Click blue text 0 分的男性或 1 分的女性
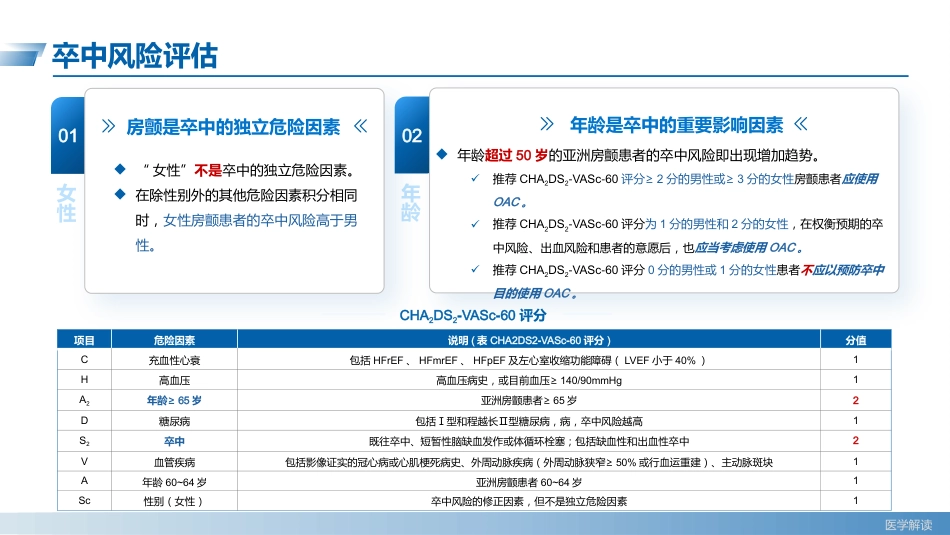This screenshot has height=535, width=950. 712,270
